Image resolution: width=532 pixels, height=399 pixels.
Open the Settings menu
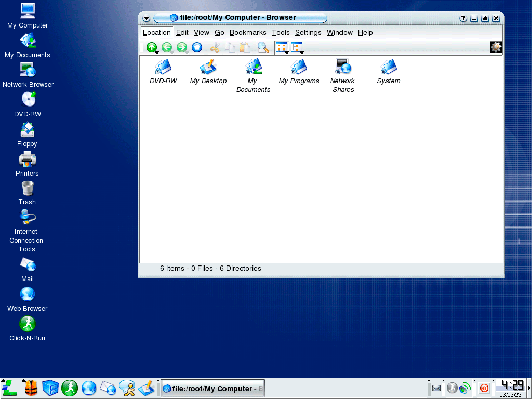click(308, 32)
